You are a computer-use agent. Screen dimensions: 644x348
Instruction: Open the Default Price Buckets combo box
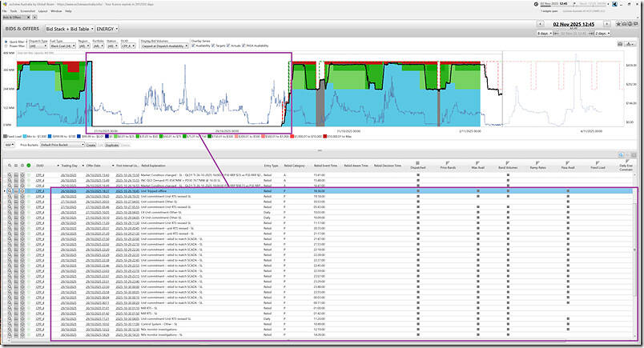[62, 145]
